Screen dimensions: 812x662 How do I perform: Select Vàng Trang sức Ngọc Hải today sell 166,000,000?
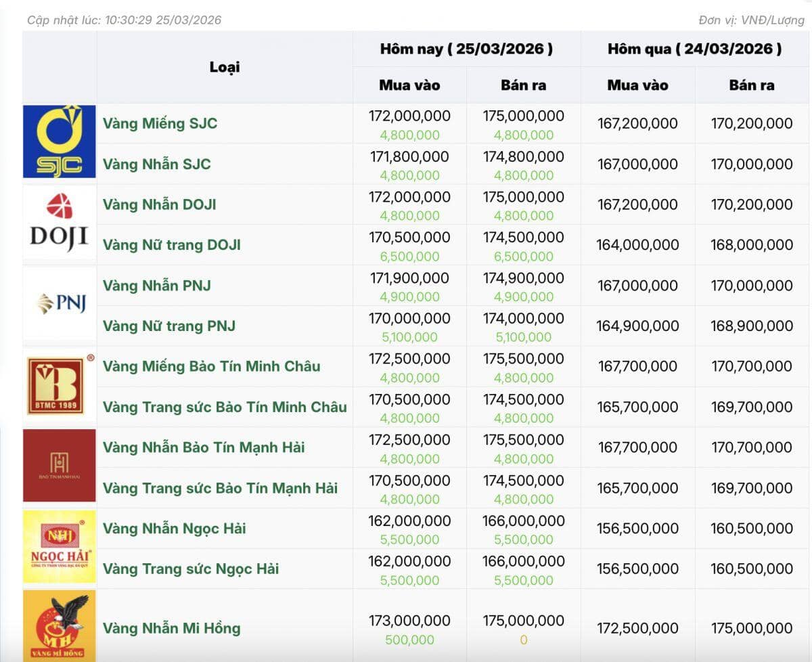coord(524,562)
